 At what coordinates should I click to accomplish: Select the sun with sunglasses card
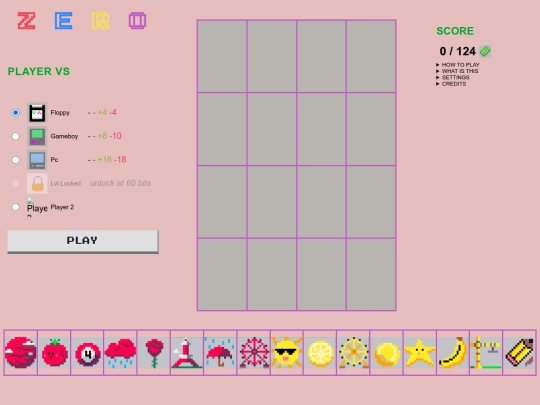pos(287,353)
